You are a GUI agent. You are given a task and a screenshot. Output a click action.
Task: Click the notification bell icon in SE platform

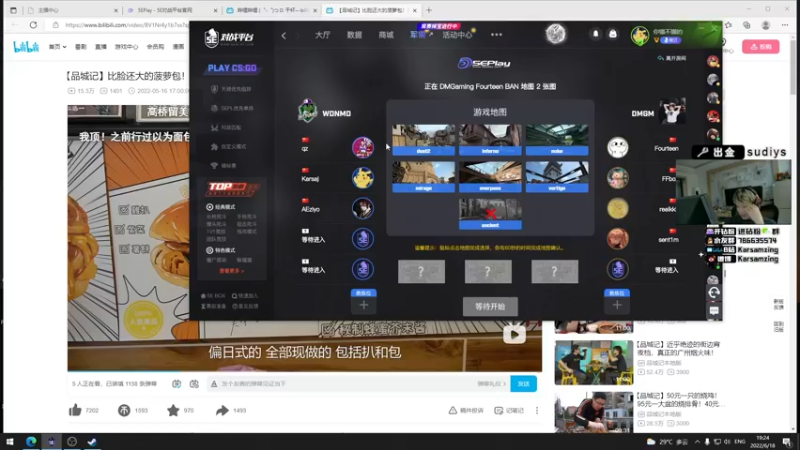pos(595,34)
